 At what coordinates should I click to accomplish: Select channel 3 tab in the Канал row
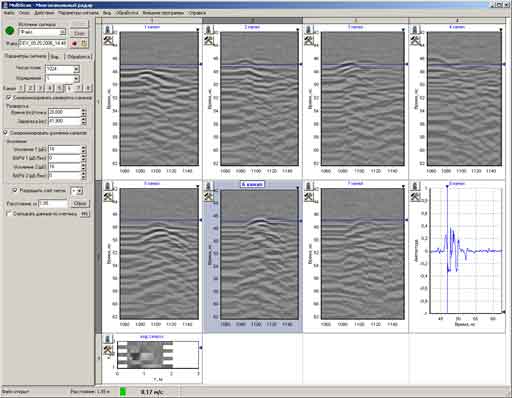coord(40,88)
